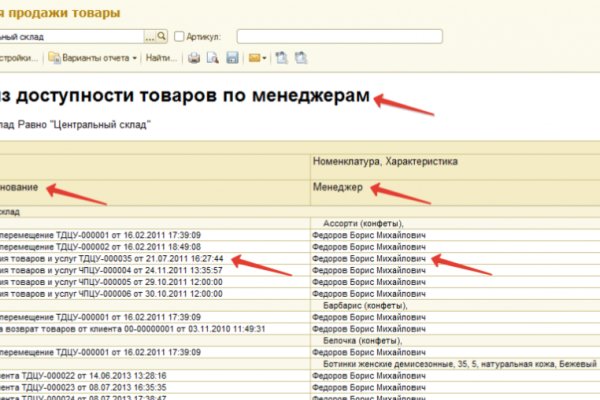Expand the Варианты отчета dropdown arrow
The width and height of the screenshot is (600, 400).
(134, 58)
